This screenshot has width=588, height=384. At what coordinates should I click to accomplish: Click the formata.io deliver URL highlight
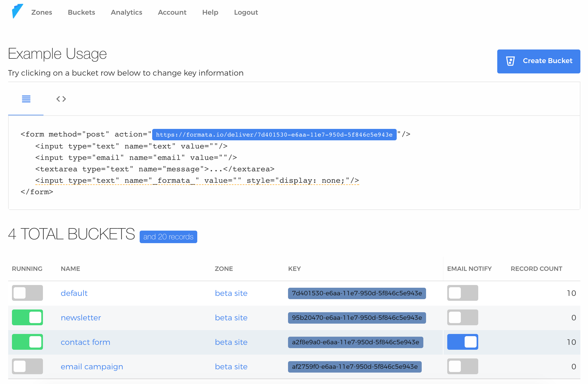pos(274,135)
